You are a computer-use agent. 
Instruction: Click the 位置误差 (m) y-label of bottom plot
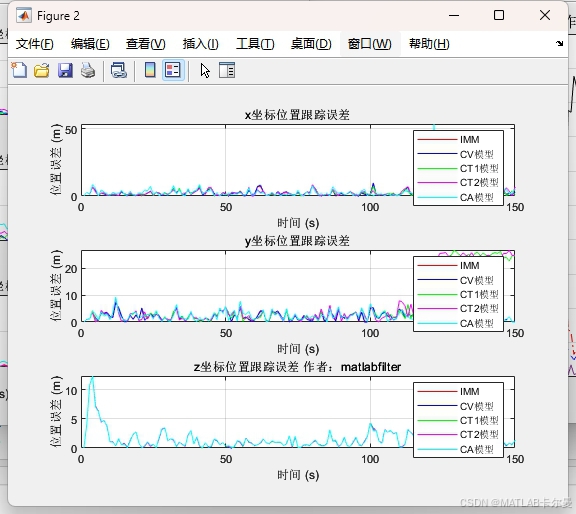[55, 411]
